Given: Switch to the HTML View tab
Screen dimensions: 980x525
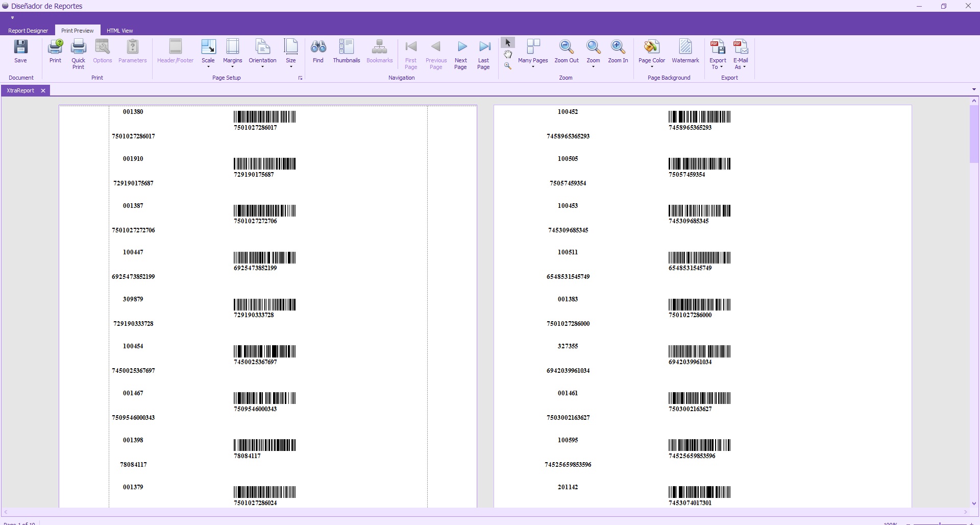Looking at the screenshot, I should click(120, 31).
